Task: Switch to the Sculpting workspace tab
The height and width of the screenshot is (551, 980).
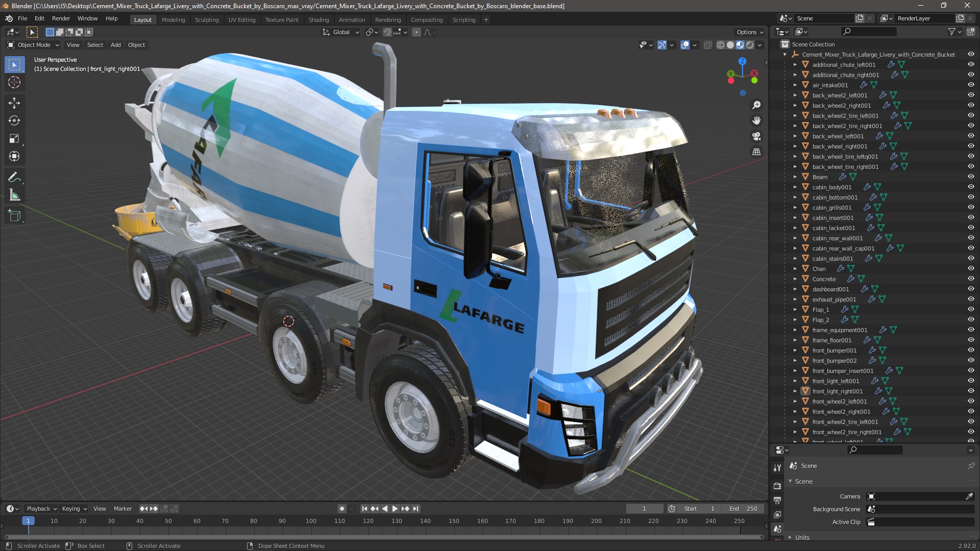Action: click(206, 20)
